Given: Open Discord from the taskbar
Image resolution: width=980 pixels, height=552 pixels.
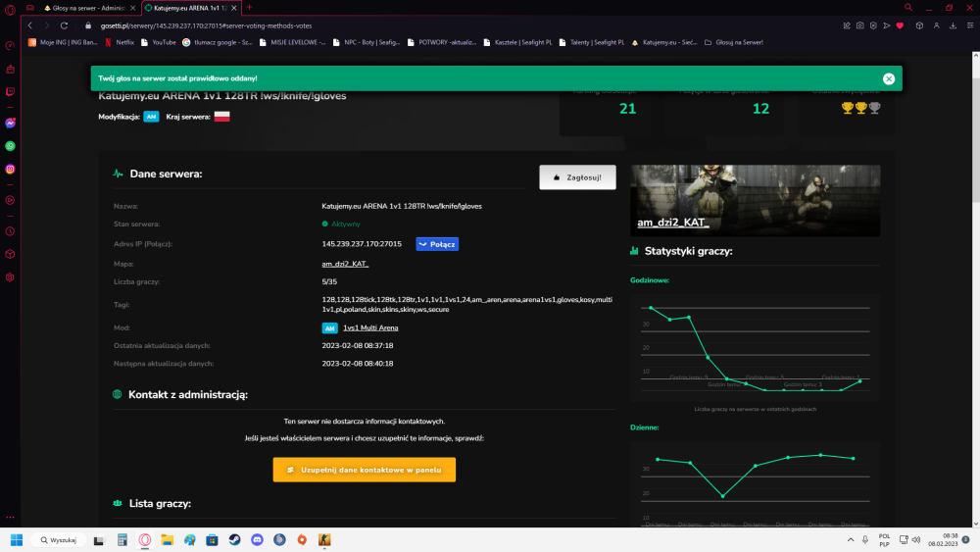Looking at the screenshot, I should coord(257,540).
